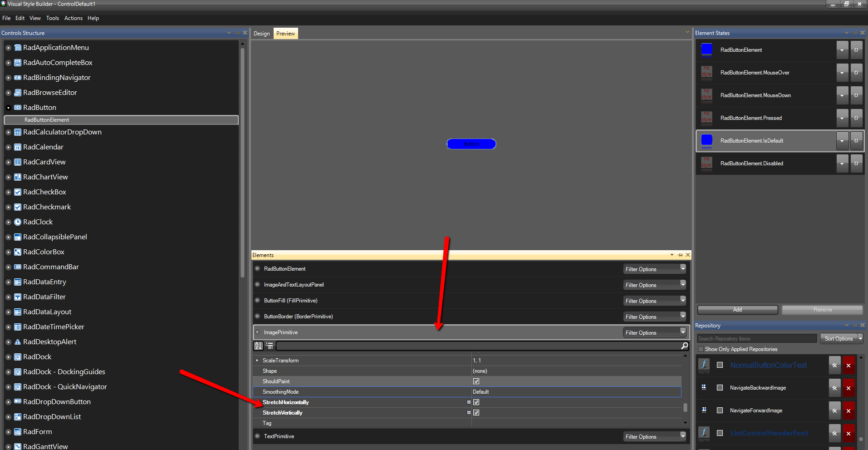Open the File menu
The width and height of the screenshot is (868, 450).
[x=6, y=18]
